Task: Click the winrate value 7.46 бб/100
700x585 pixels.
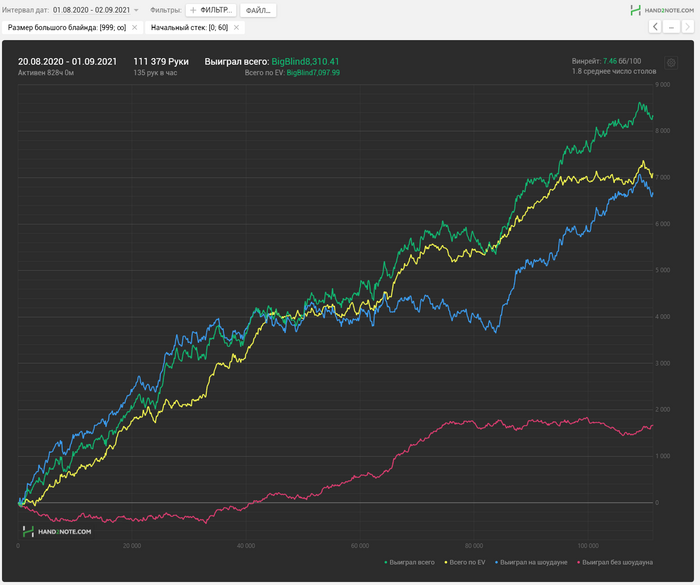Action: [622, 61]
